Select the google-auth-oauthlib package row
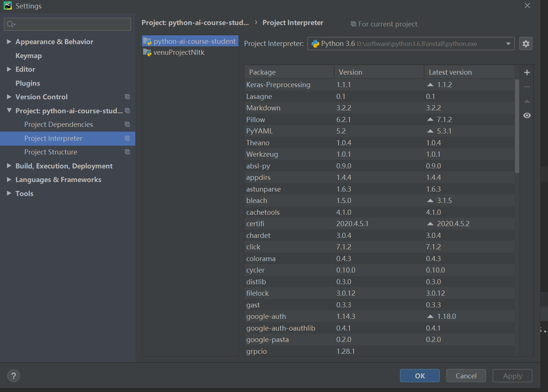 point(379,328)
